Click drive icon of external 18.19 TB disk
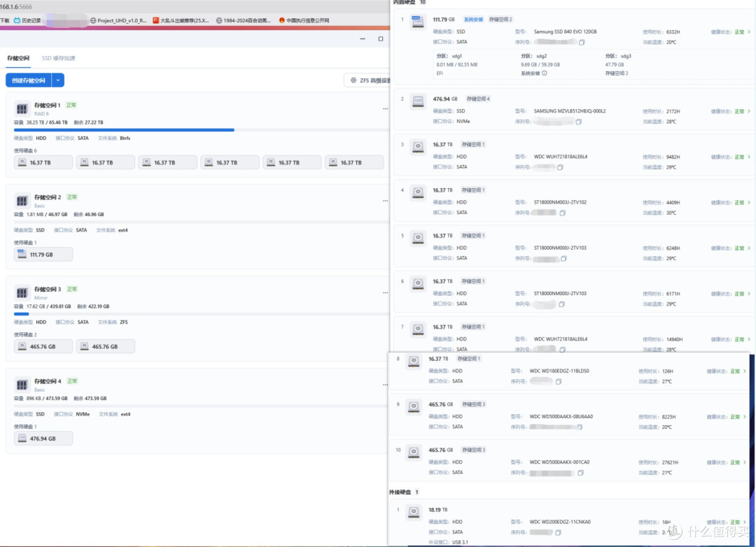Image resolution: width=756 pixels, height=547 pixels. tap(413, 512)
